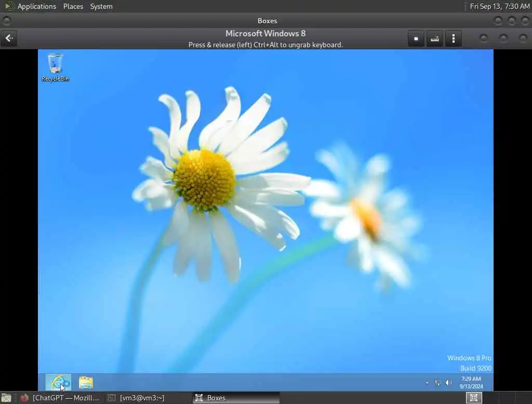Click the Firefox icon in the task list
Image resolution: width=532 pixels, height=404 pixels.
24,398
